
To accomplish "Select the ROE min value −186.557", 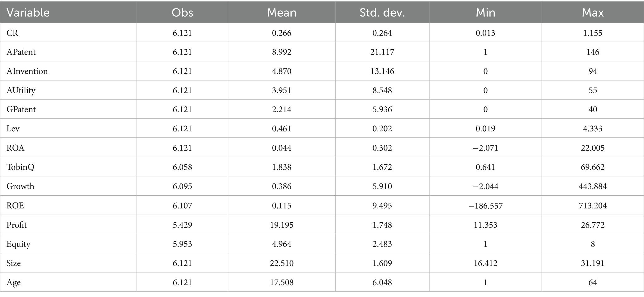I will click(x=485, y=206).
